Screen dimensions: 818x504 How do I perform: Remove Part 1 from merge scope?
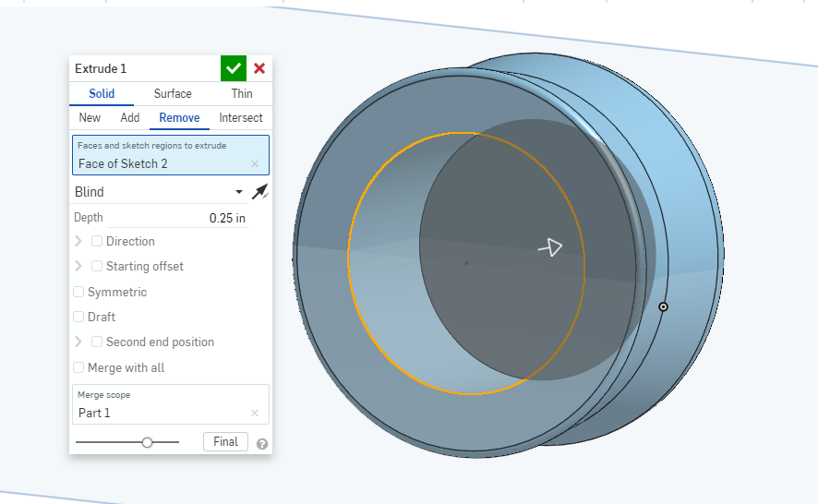click(x=255, y=414)
